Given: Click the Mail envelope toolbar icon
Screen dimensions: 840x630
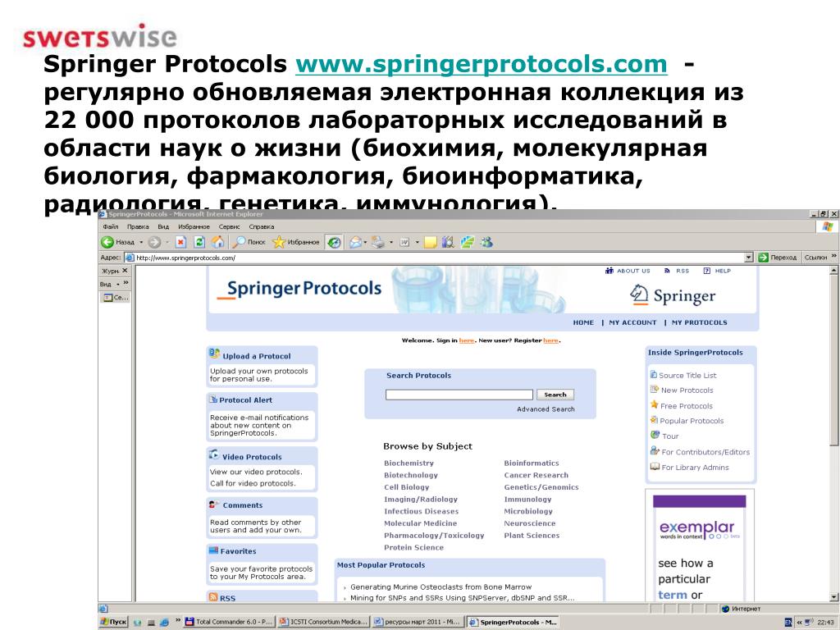Looking at the screenshot, I should click(x=355, y=242).
